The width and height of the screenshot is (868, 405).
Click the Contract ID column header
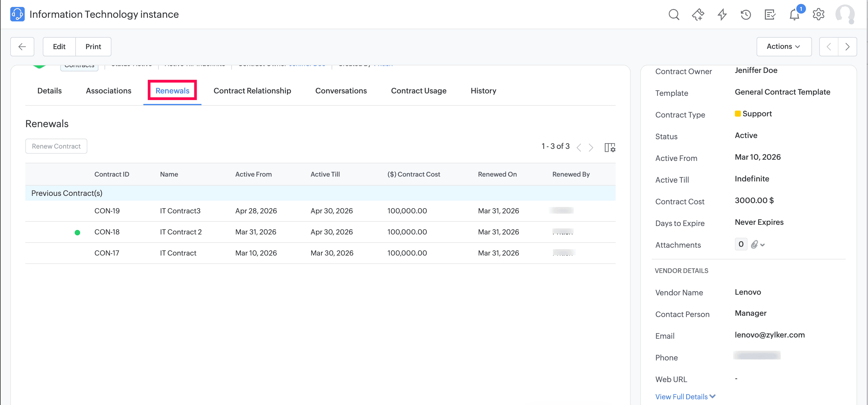point(111,174)
